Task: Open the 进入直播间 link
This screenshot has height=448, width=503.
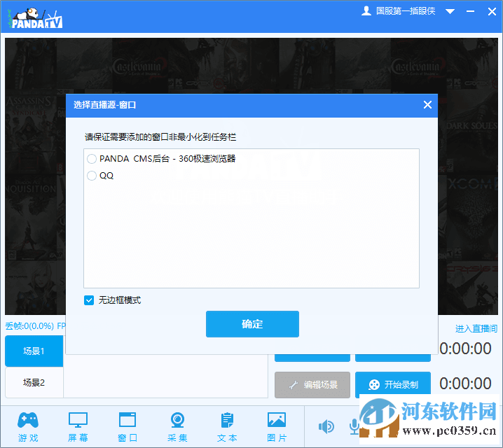Action: [x=476, y=328]
